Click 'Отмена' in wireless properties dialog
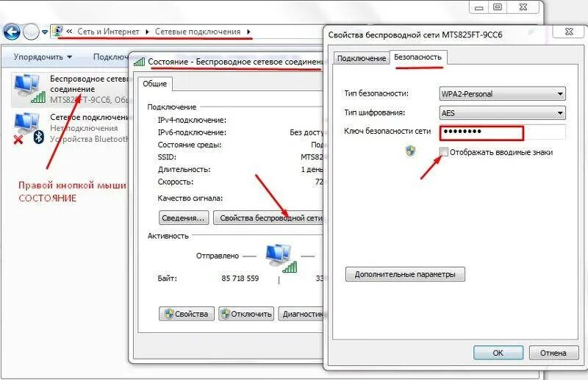This screenshot has height=380, width=588. coord(553,353)
